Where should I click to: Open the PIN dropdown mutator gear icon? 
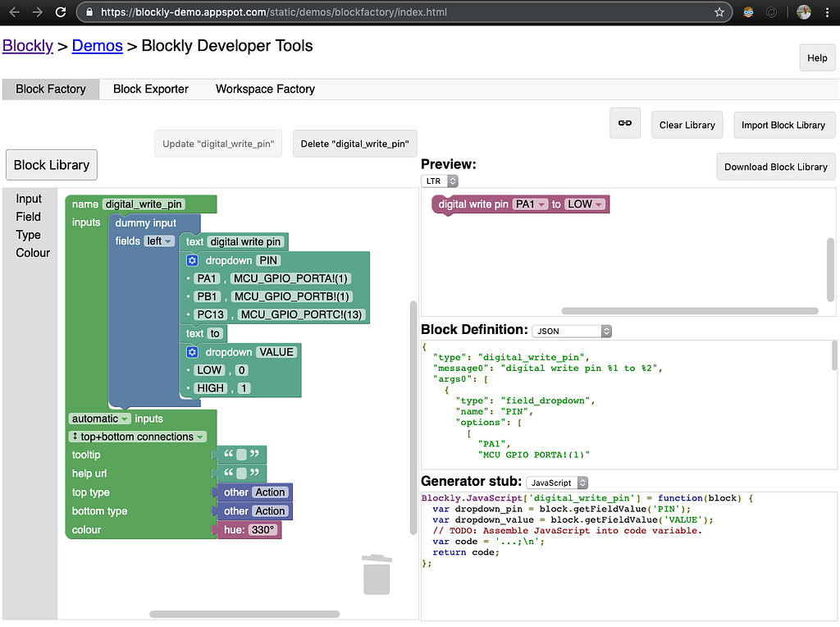click(192, 260)
